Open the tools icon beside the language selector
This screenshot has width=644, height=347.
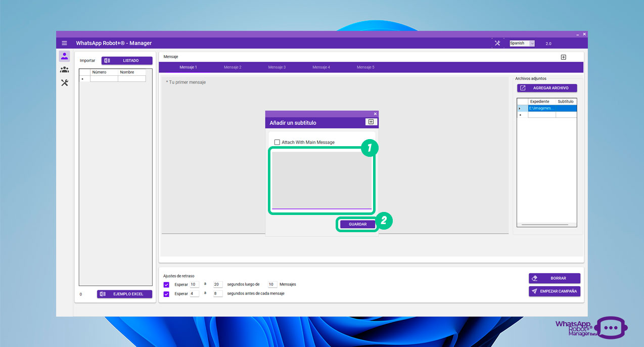[x=497, y=43]
